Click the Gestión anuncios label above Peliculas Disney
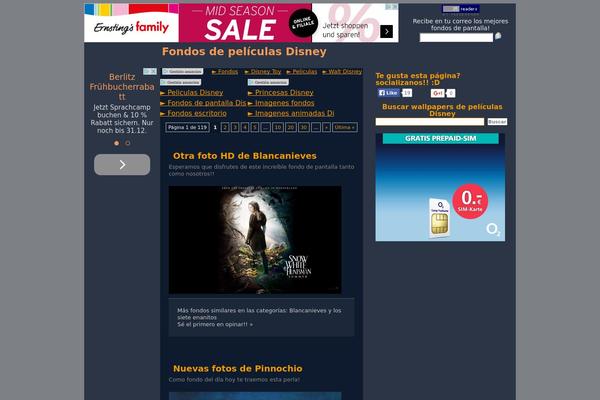 (181, 82)
